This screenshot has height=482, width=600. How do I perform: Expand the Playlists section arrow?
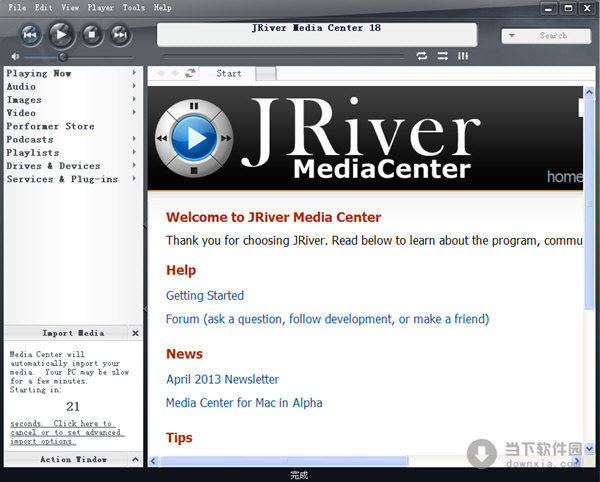[134, 152]
